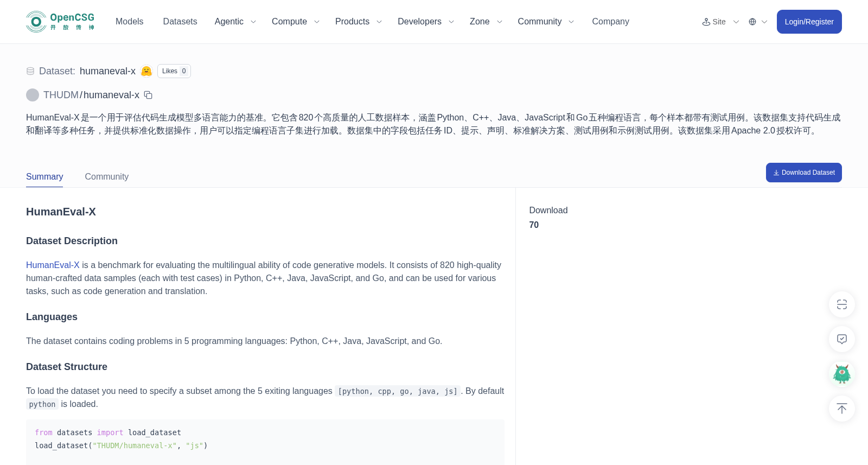This screenshot has width=868, height=465.
Task: Open the Site selector dropdown
Action: [x=720, y=22]
